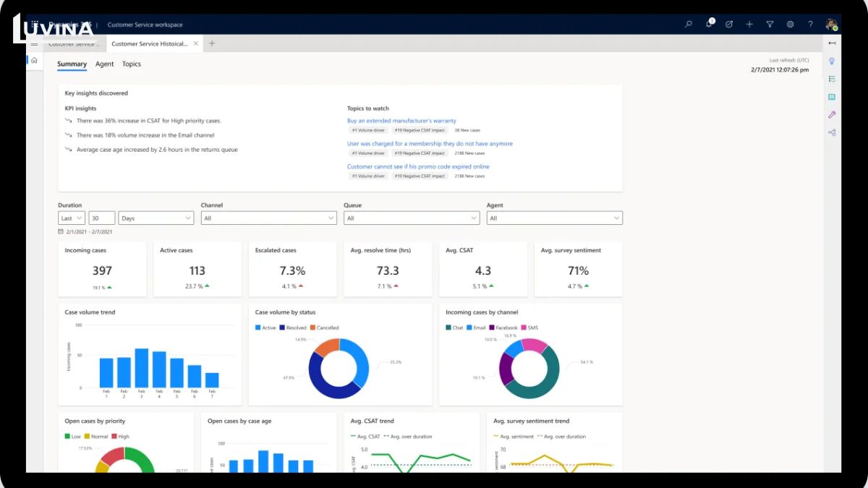The width and height of the screenshot is (868, 488).
Task: Open the settings gear
Action: pos(790,25)
